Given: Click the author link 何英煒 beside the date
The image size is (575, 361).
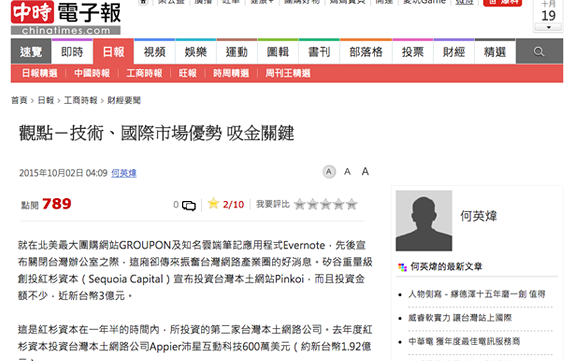Looking at the screenshot, I should point(124,173).
